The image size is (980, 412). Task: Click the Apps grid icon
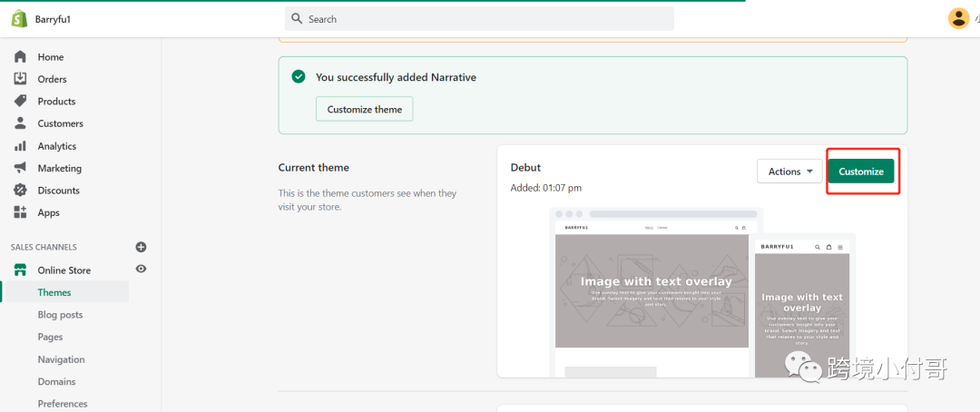[x=20, y=212]
